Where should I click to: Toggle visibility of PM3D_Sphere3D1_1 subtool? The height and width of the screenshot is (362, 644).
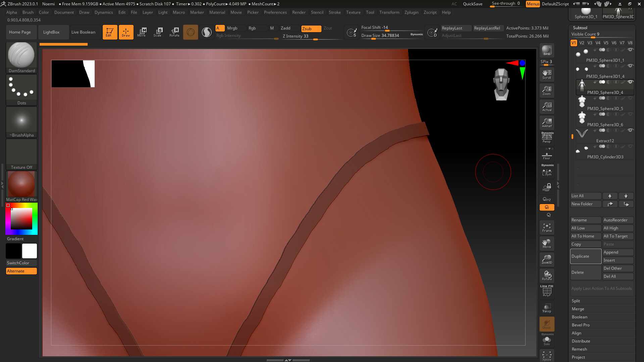630,50
